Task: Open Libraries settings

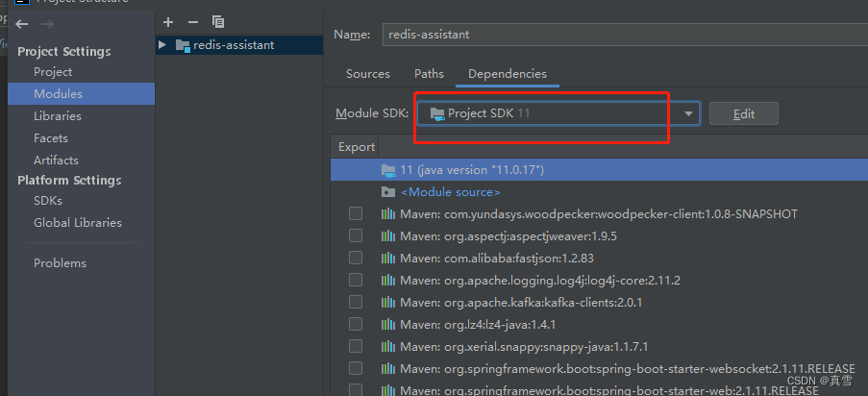Action: (x=58, y=115)
